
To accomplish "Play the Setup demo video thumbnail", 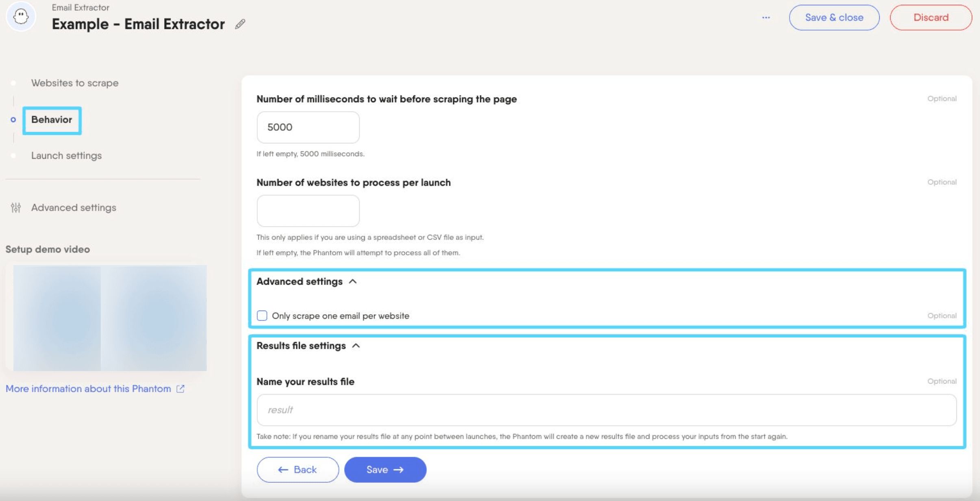I will click(x=110, y=318).
